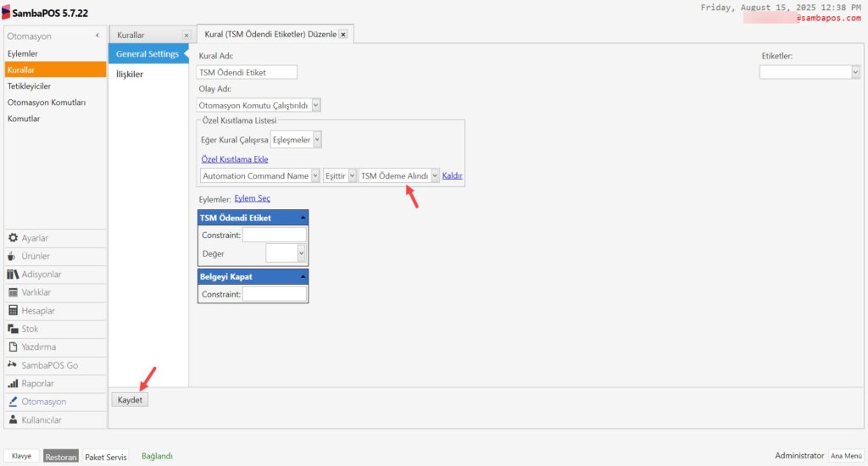The image size is (868, 466).
Task: Close the Kurallar tab
Action: pos(186,36)
